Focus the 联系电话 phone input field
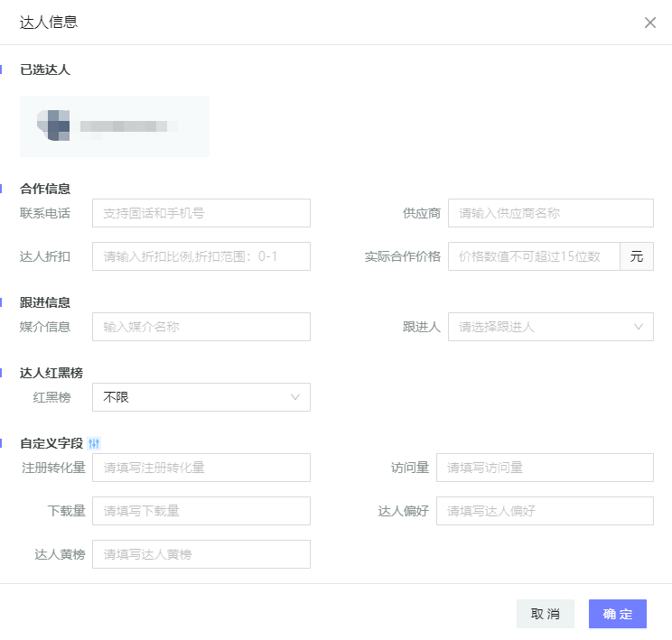The height and width of the screenshot is (640, 672). click(x=201, y=213)
